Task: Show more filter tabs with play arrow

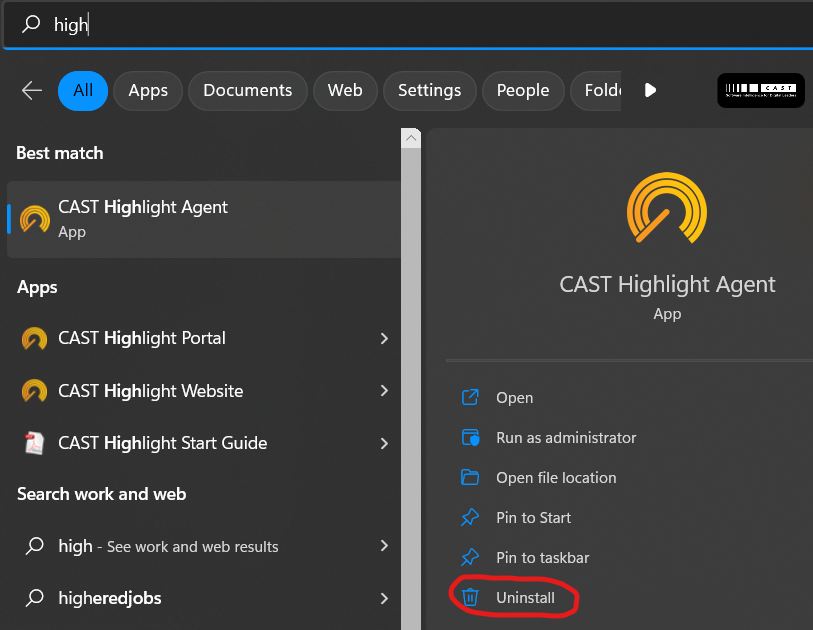Action: 650,90
